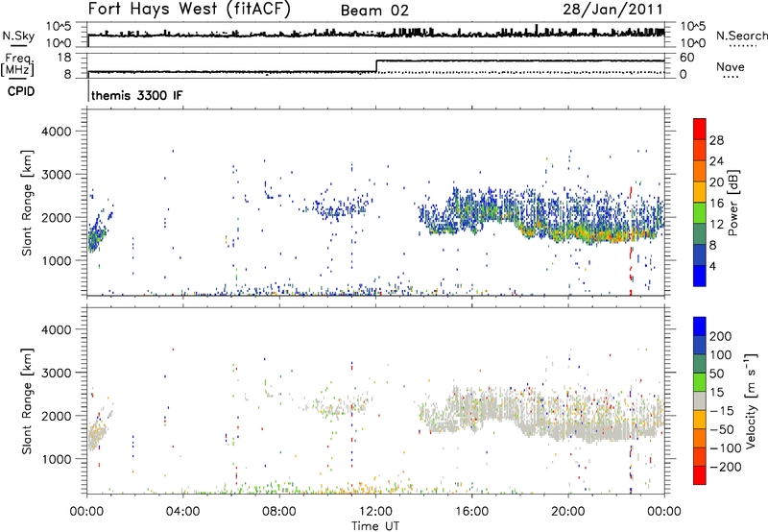Click the 'Time UT' axis label
768x532 pixels.
pos(375,526)
